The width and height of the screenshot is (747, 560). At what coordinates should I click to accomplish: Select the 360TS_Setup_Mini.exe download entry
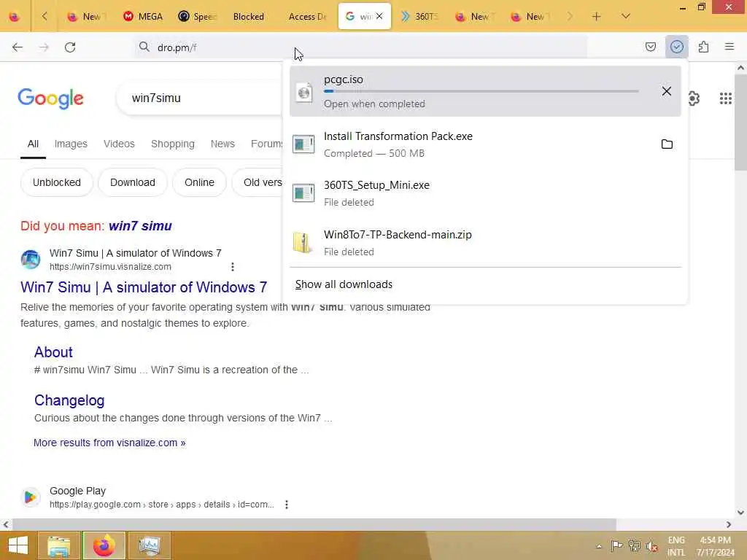[485, 192]
